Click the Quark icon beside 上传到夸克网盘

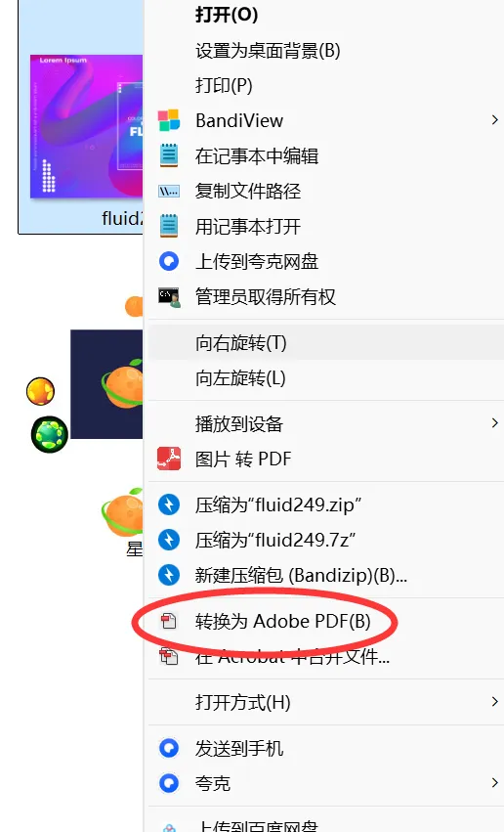coord(169,261)
